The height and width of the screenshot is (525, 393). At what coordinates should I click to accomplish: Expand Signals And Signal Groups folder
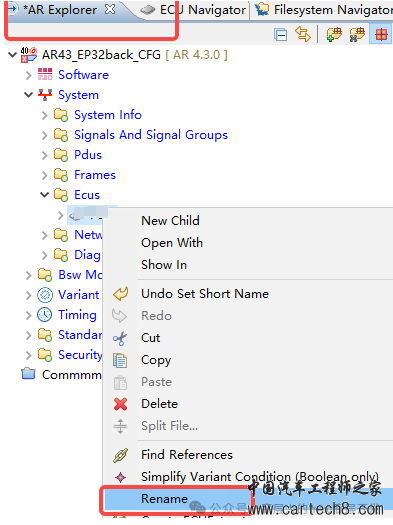tap(45, 135)
